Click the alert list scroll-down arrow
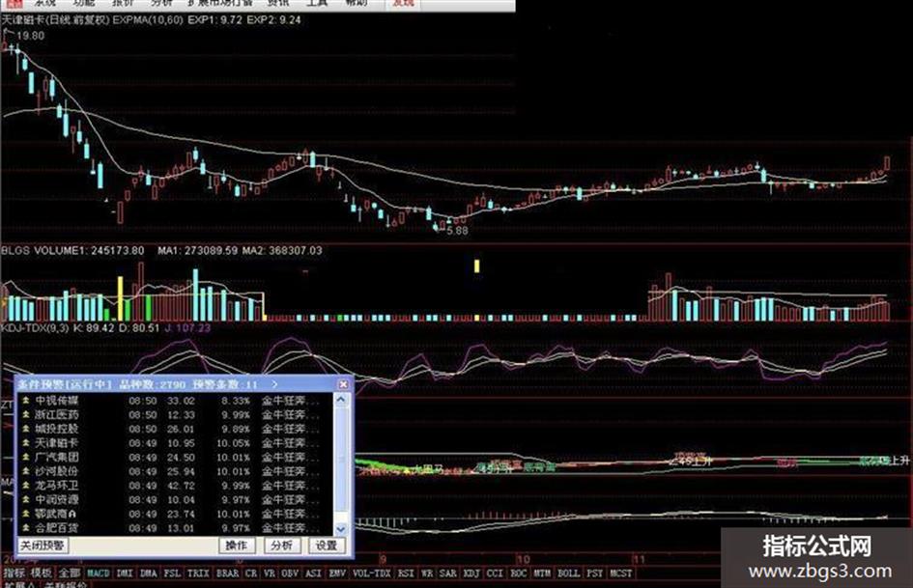This screenshot has height=588, width=913. (x=341, y=529)
